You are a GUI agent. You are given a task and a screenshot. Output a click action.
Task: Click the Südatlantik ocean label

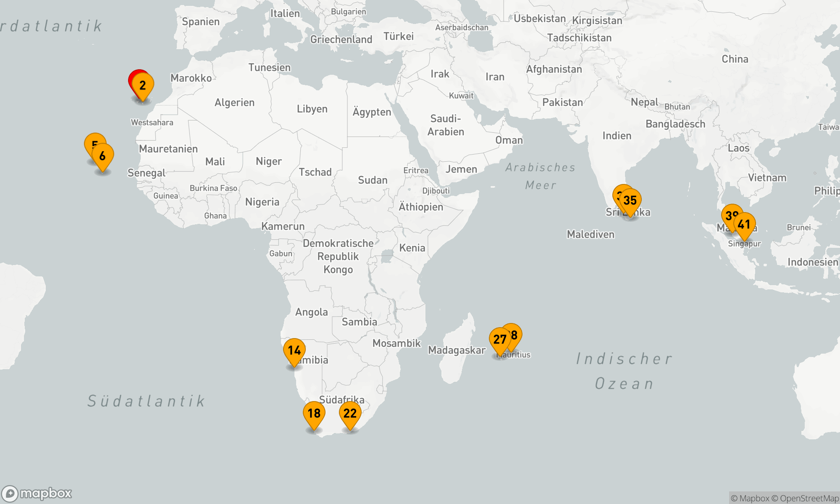[146, 401]
